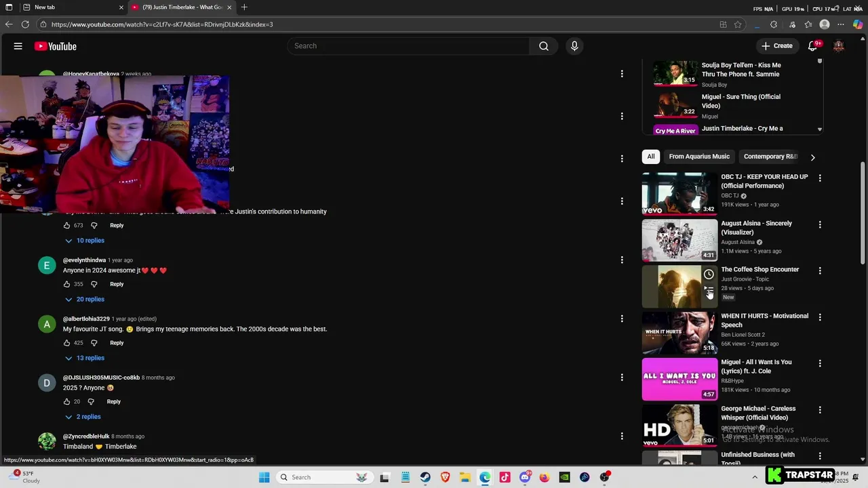Open options menu for Miguel All I Want Is You
The image size is (868, 488).
click(x=820, y=363)
